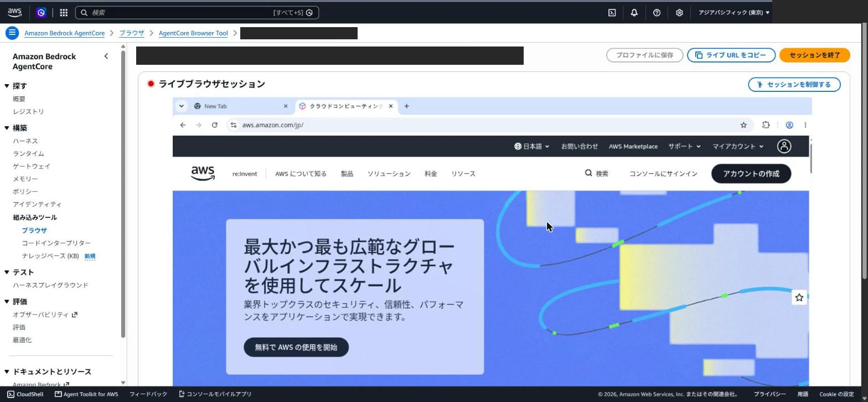Viewport: 868px width, 402px height.
Task: Open a new browser tab with plus
Action: click(406, 106)
